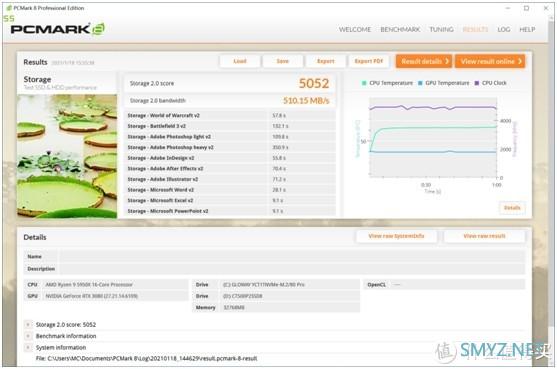The height and width of the screenshot is (369, 557).
Task: Expand the Storage 2.0 score section
Action: (28, 324)
